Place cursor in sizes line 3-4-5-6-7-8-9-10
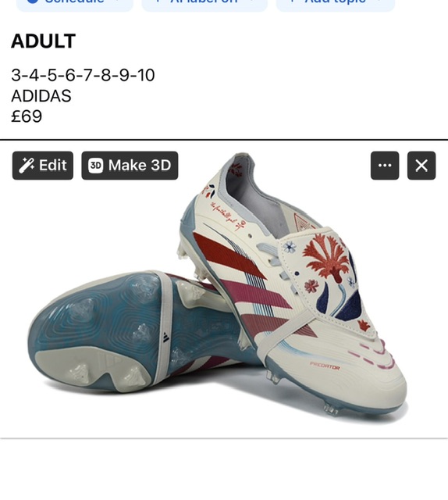448x500 pixels. click(x=83, y=75)
